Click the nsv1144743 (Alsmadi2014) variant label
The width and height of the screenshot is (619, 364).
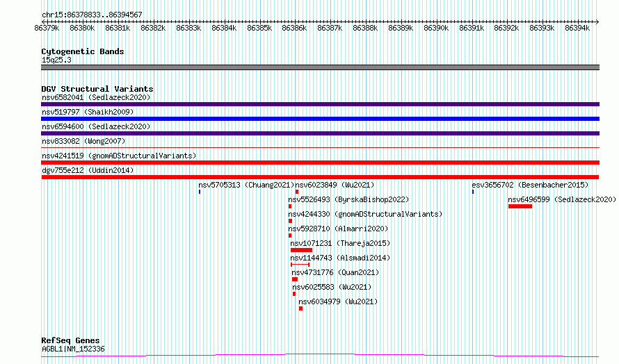click(340, 258)
